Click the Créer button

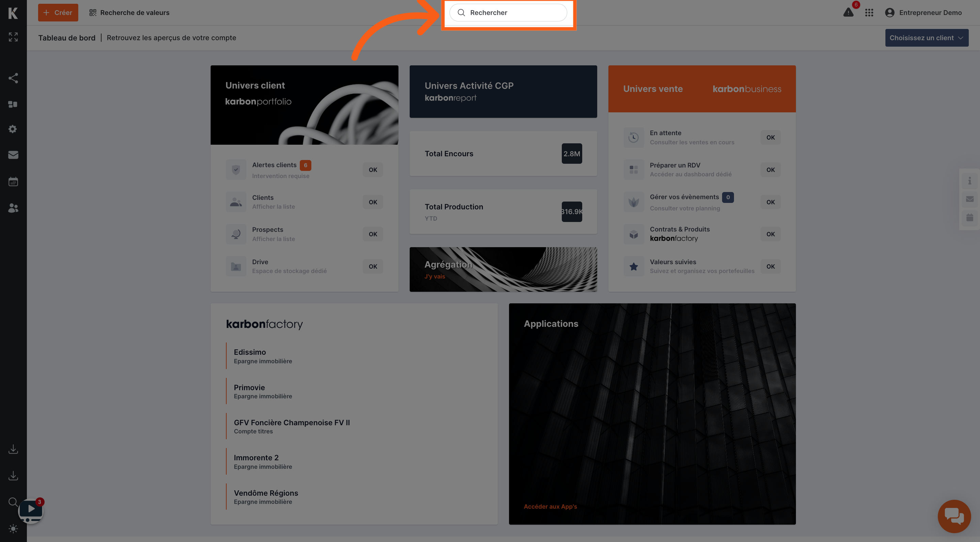pyautogui.click(x=58, y=13)
